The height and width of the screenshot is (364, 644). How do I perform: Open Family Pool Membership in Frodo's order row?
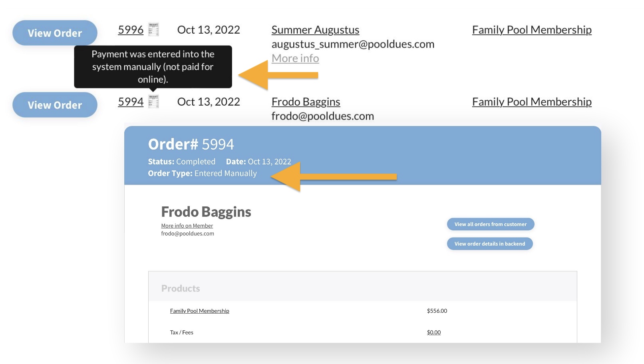532,102
